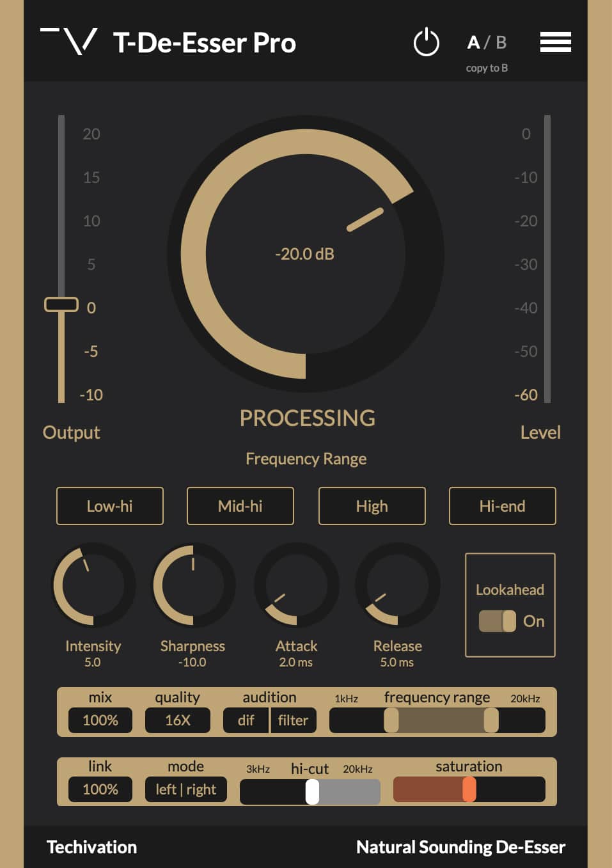
Task: Enable audition dif mode
Action: click(246, 720)
